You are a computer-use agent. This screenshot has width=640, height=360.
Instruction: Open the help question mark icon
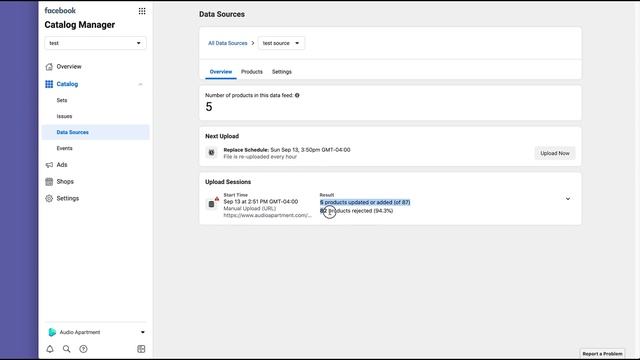[83, 349]
